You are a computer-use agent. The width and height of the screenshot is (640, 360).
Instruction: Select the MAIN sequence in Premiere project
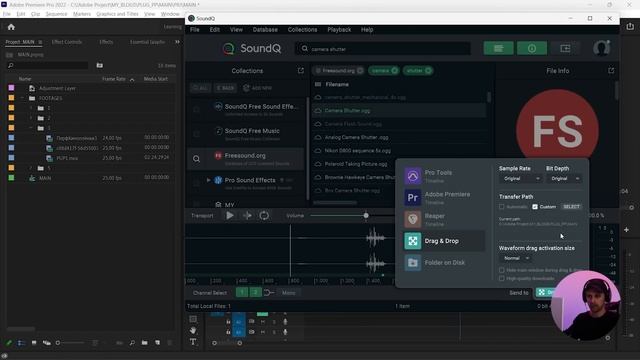pyautogui.click(x=45, y=178)
